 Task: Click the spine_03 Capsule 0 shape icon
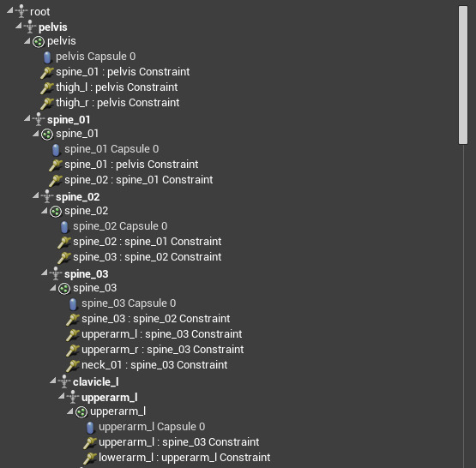click(73, 304)
